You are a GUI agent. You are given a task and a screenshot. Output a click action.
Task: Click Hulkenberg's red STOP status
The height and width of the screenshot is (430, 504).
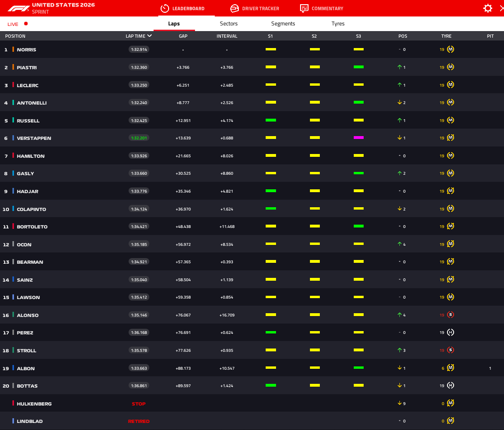tap(138, 404)
